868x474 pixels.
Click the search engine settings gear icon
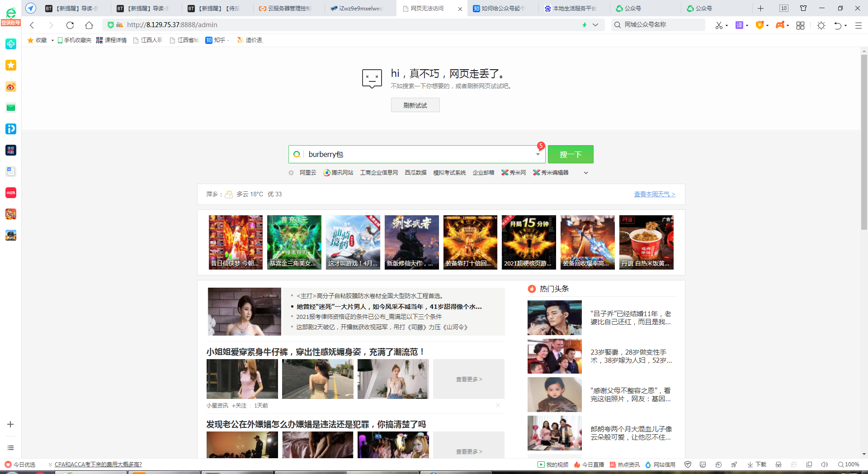click(291, 173)
